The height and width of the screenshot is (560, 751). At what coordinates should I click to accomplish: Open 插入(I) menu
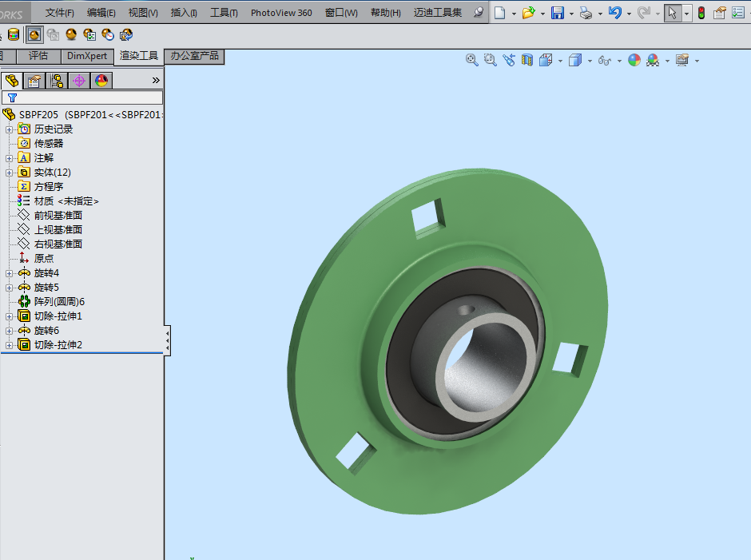click(184, 13)
